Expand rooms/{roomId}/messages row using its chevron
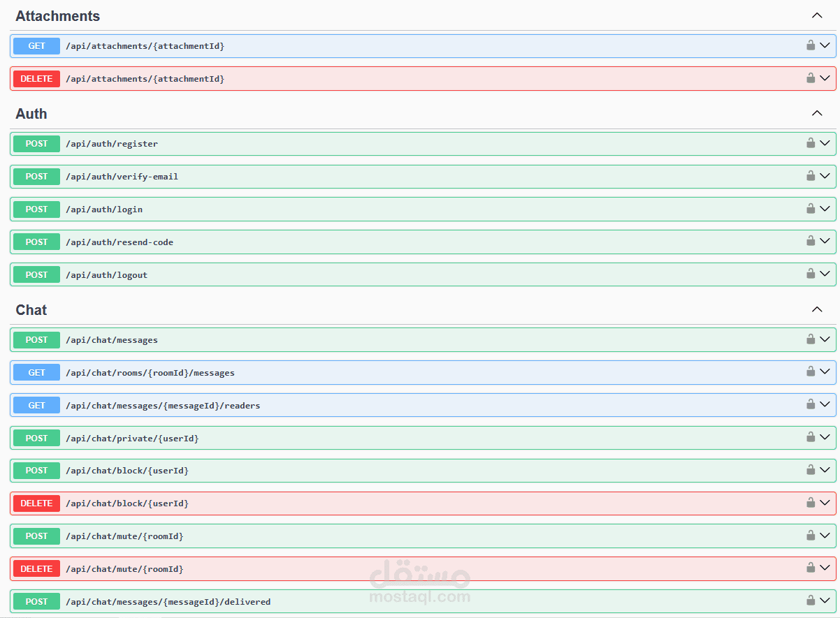840x618 pixels. point(825,372)
